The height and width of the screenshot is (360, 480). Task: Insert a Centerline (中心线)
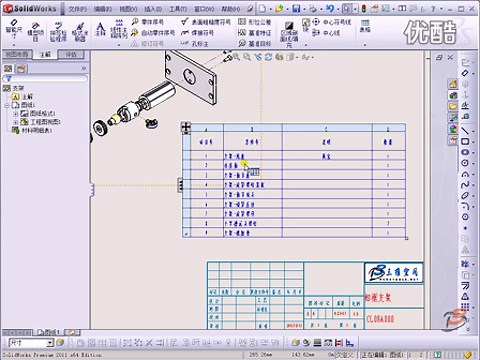pyautogui.click(x=326, y=33)
